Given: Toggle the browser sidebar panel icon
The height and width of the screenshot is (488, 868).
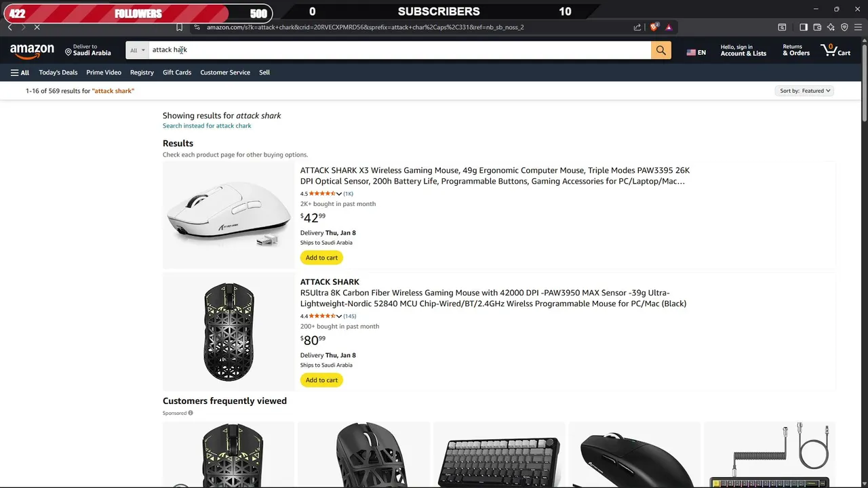Looking at the screenshot, I should [x=804, y=27].
